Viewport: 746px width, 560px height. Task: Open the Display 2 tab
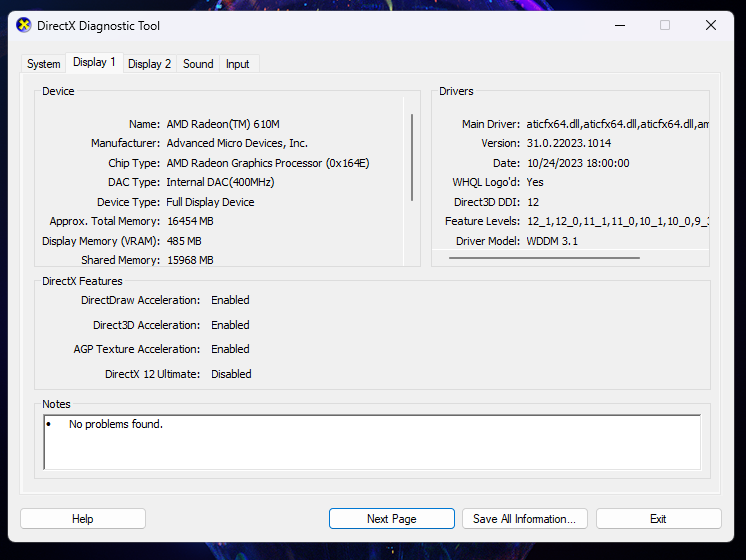(149, 64)
